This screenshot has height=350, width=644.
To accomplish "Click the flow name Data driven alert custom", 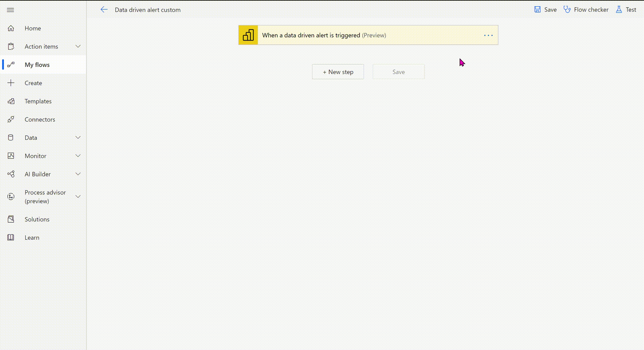I will coord(148,10).
